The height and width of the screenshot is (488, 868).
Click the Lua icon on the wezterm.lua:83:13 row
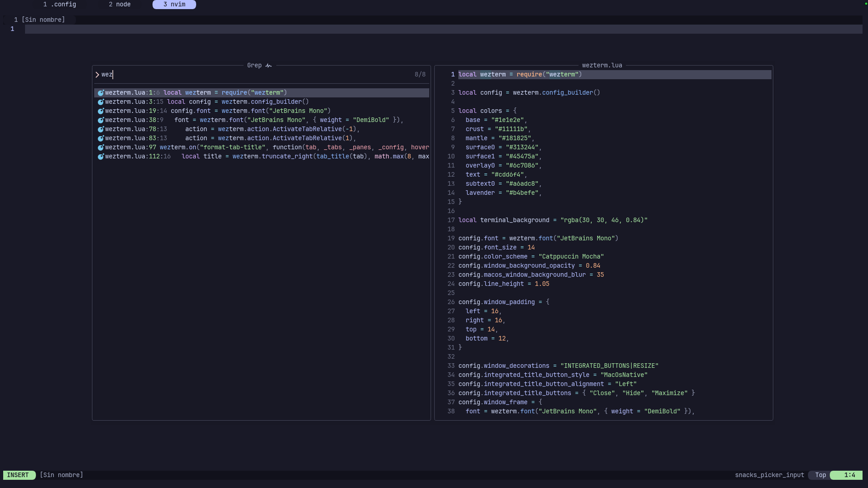pyautogui.click(x=101, y=138)
